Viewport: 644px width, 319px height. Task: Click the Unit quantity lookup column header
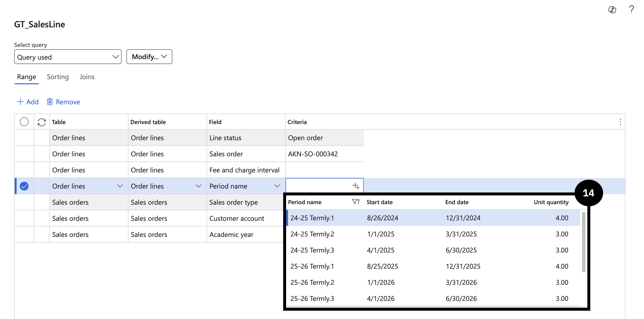[x=551, y=202]
